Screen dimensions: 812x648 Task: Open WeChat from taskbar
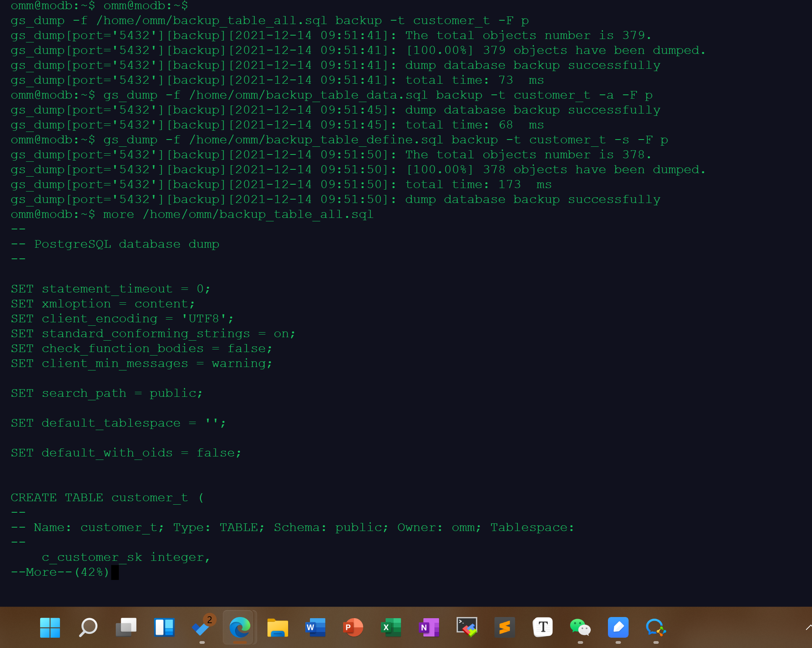pos(580,628)
